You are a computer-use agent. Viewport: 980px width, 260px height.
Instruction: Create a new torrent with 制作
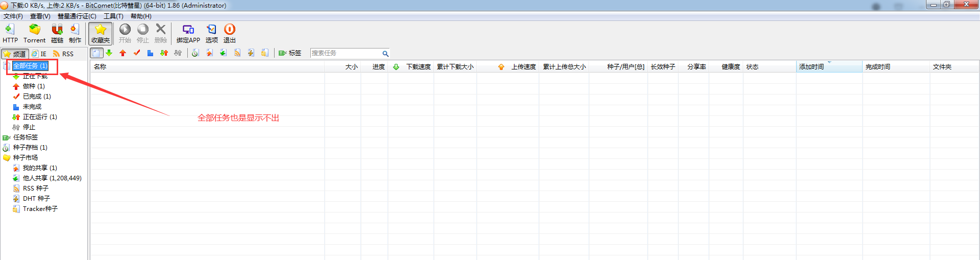click(75, 33)
